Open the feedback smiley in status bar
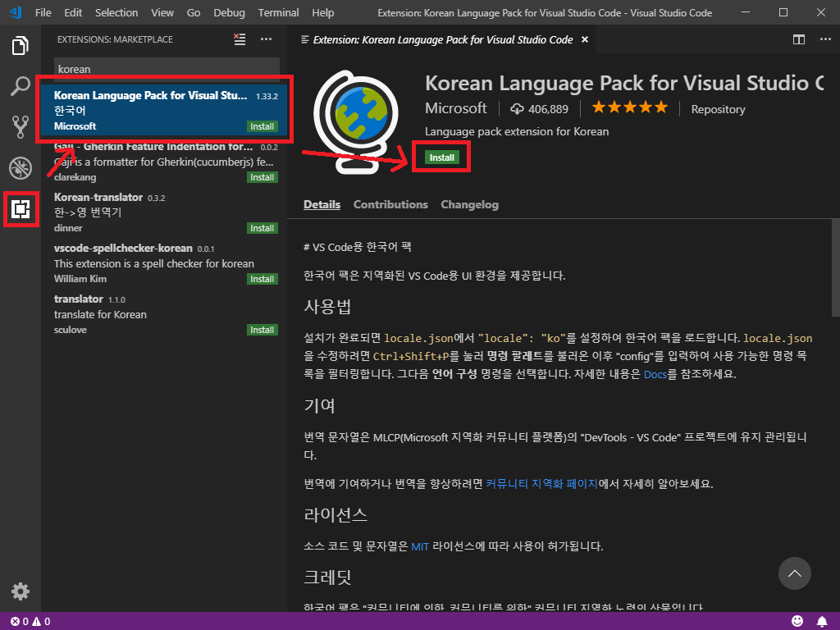The width and height of the screenshot is (840, 630). 797,622
